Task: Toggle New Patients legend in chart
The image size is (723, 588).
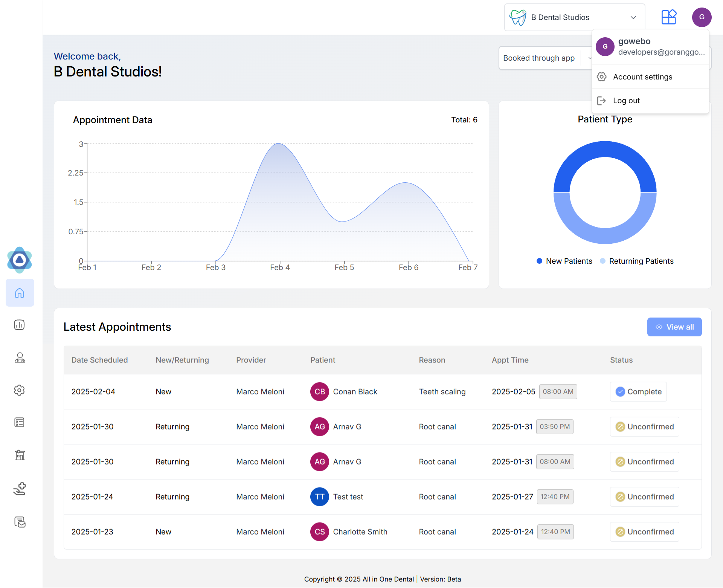Action: pos(564,261)
